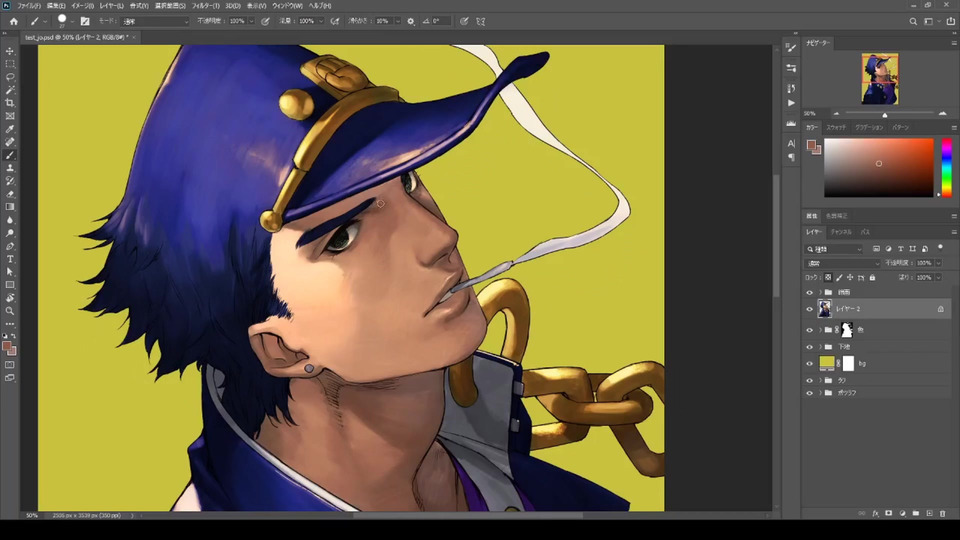Click the hue slider strip
The image size is (960, 540).
947,168
